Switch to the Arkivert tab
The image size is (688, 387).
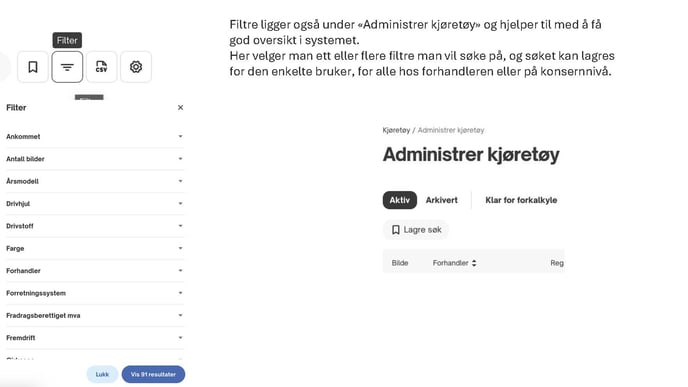coord(441,200)
